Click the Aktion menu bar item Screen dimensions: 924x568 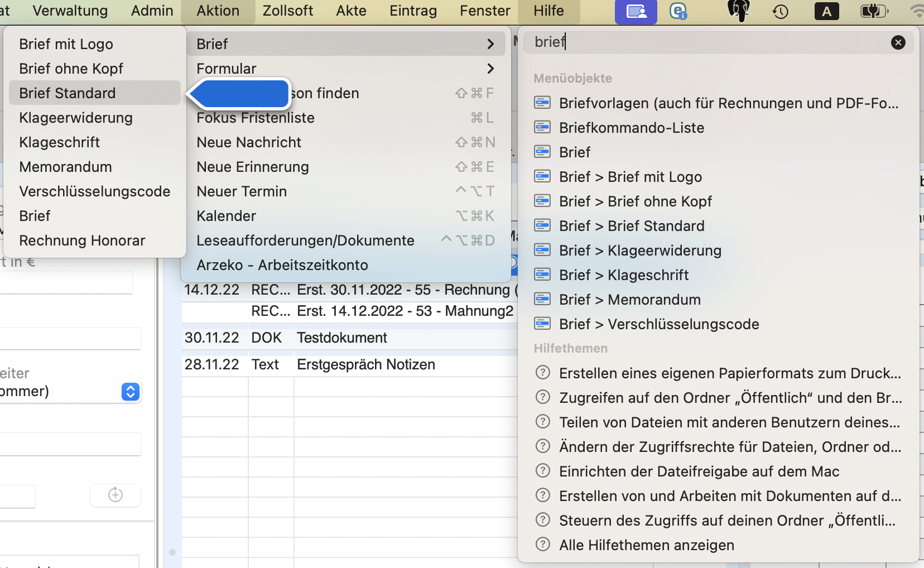(218, 11)
